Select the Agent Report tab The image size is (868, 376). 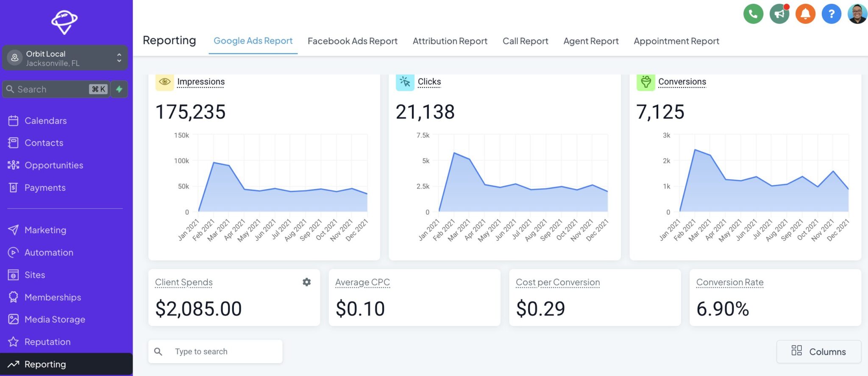pos(591,41)
